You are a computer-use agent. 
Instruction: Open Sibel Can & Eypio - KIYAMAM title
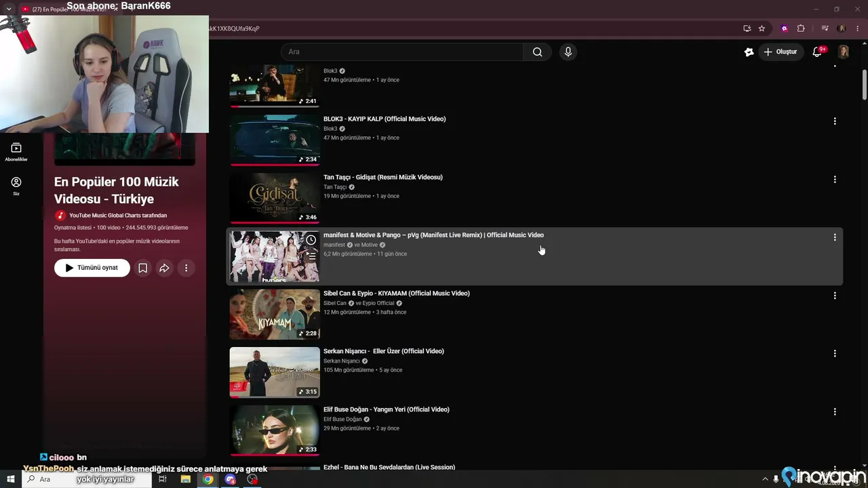(397, 293)
